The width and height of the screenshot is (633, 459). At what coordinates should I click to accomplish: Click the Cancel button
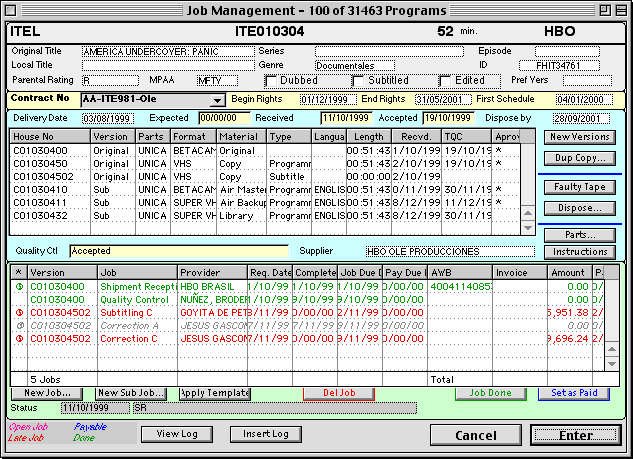[476, 435]
